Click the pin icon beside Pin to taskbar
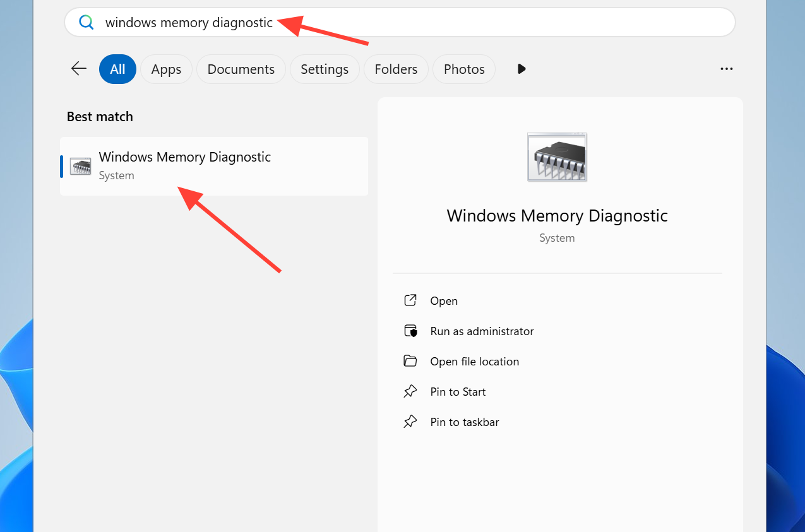 [x=410, y=422]
